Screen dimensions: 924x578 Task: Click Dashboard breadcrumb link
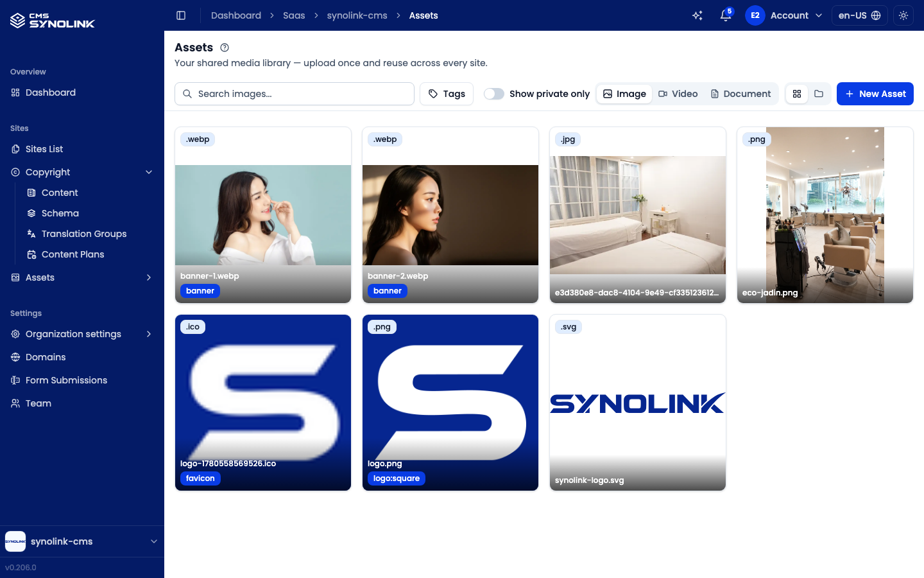[x=236, y=15]
